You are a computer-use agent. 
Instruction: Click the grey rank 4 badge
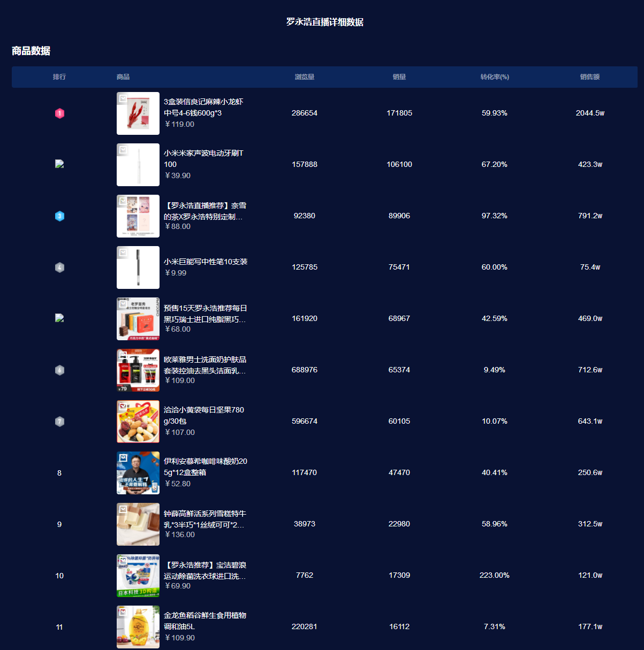coord(59,267)
